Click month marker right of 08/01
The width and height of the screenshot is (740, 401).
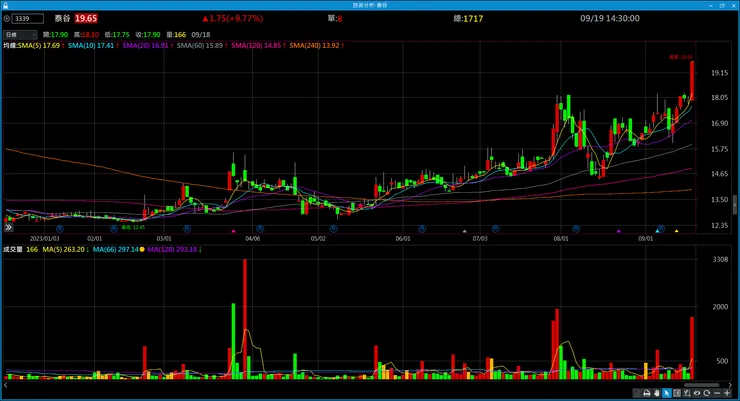click(576, 229)
